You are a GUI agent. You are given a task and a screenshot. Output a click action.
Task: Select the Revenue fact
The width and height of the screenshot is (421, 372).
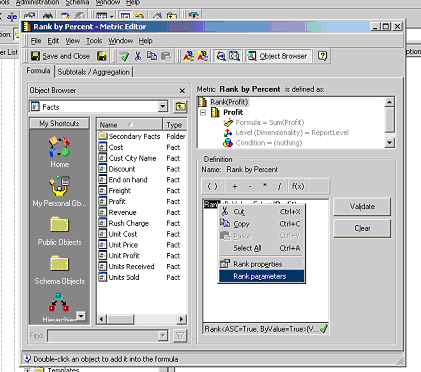[118, 212]
